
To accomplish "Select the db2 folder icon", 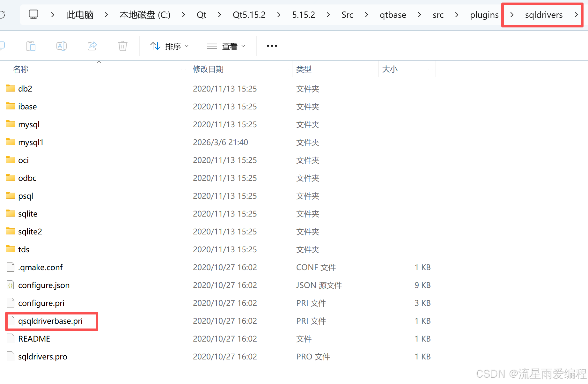I will coord(11,88).
